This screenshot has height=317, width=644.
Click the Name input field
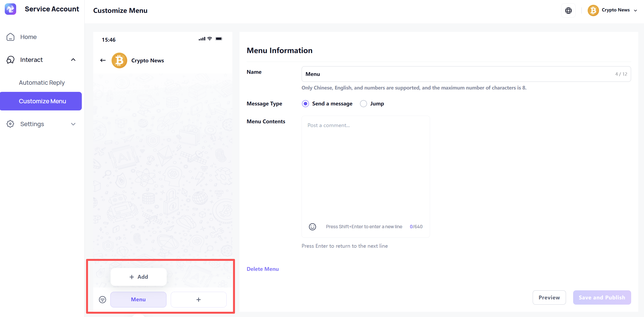click(458, 74)
